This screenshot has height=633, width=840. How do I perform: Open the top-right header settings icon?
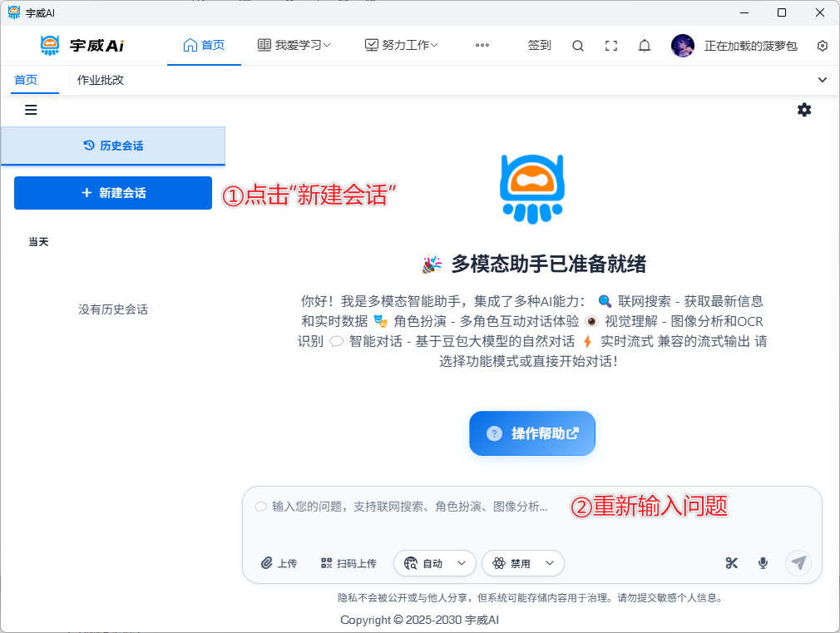pyautogui.click(x=823, y=46)
